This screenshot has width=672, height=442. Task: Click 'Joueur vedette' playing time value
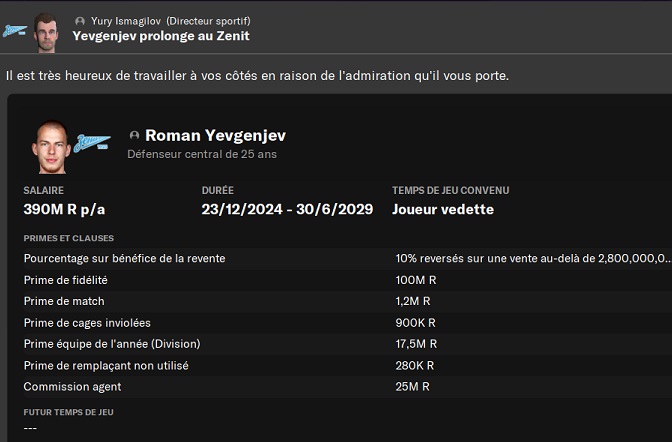click(x=443, y=209)
